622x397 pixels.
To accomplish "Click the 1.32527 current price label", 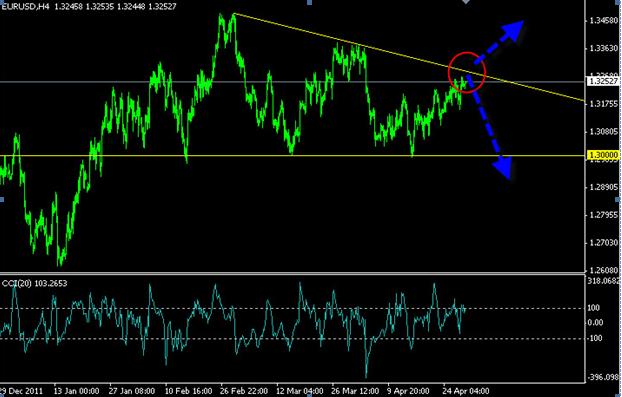I will [x=603, y=81].
